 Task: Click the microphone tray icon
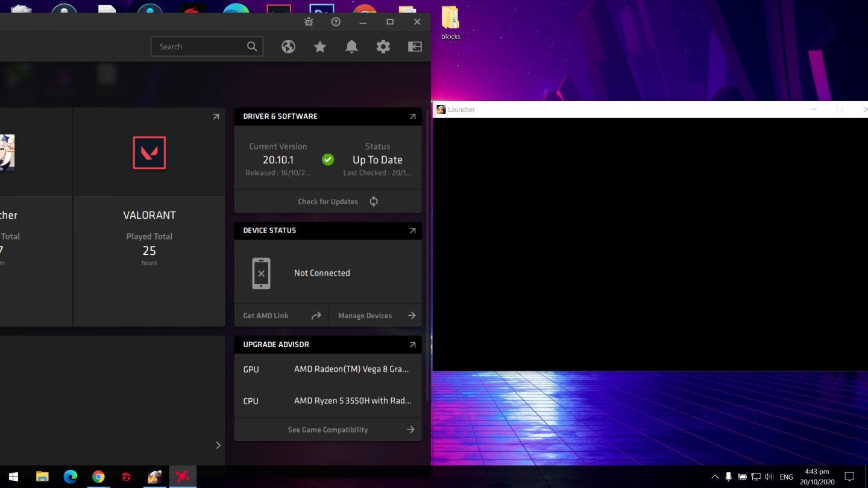[x=728, y=477]
